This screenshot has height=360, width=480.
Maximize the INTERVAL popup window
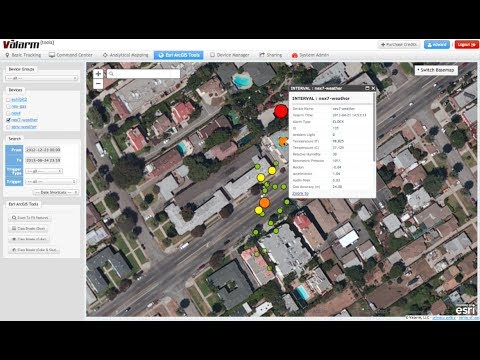(367, 88)
